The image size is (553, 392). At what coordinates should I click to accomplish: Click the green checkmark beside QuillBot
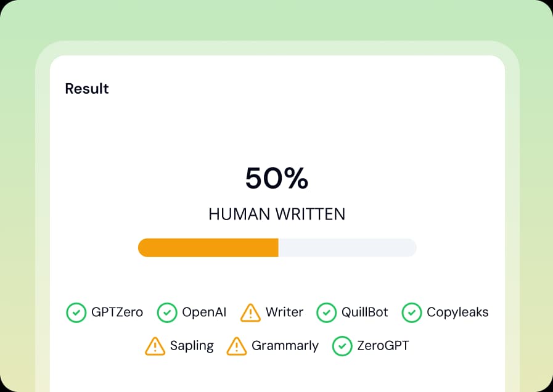click(327, 312)
